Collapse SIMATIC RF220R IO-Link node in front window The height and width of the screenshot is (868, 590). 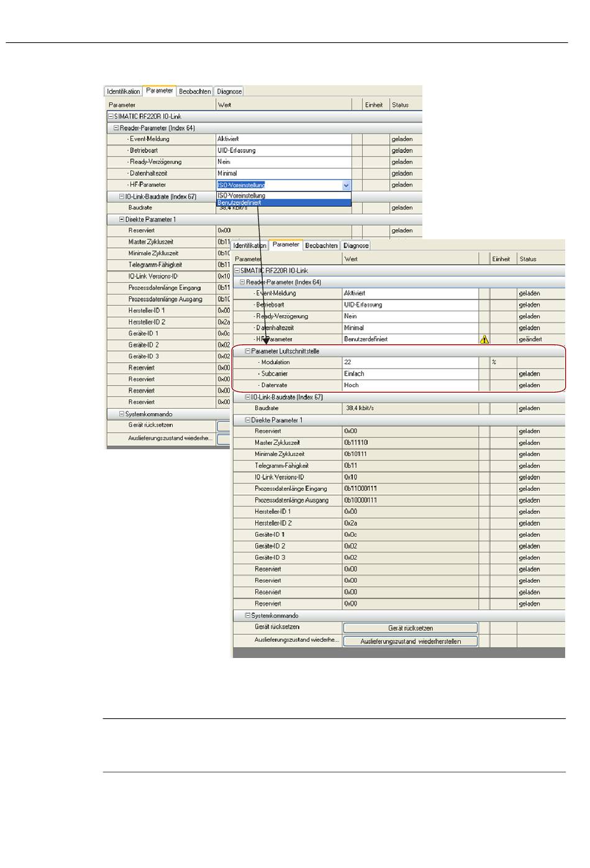pyautogui.click(x=237, y=271)
